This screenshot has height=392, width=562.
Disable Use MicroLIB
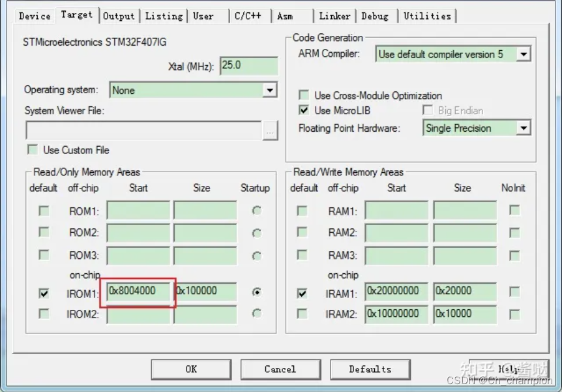coord(303,110)
